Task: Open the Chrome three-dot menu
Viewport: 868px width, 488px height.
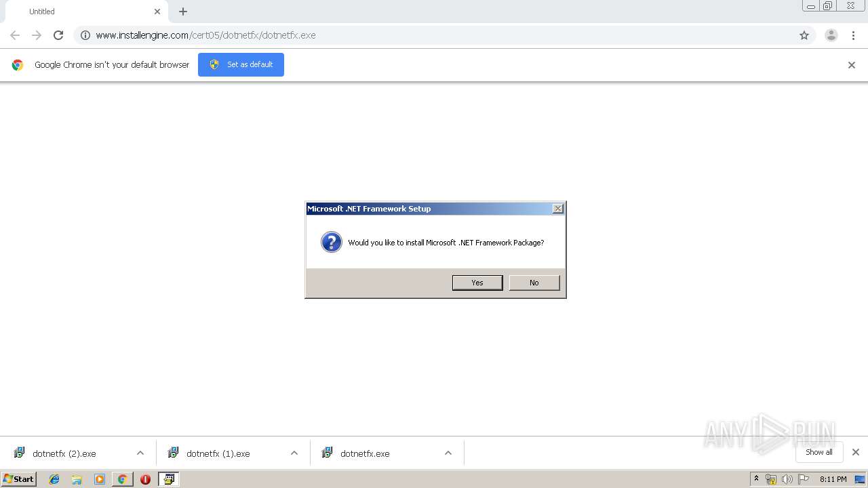Action: (853, 35)
